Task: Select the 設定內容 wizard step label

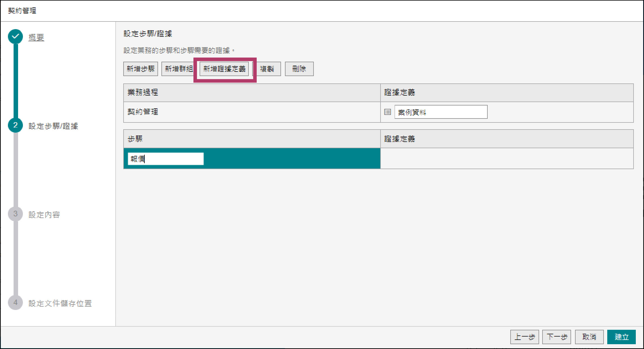Action: pos(44,215)
